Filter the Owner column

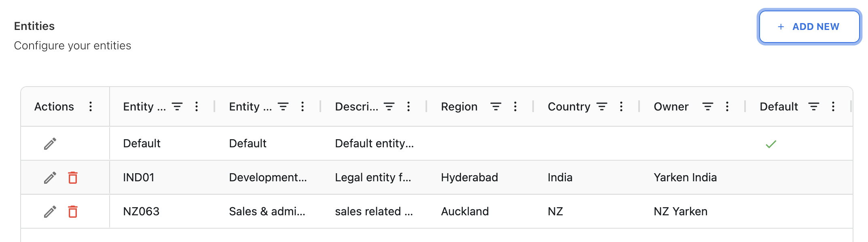pos(707,106)
